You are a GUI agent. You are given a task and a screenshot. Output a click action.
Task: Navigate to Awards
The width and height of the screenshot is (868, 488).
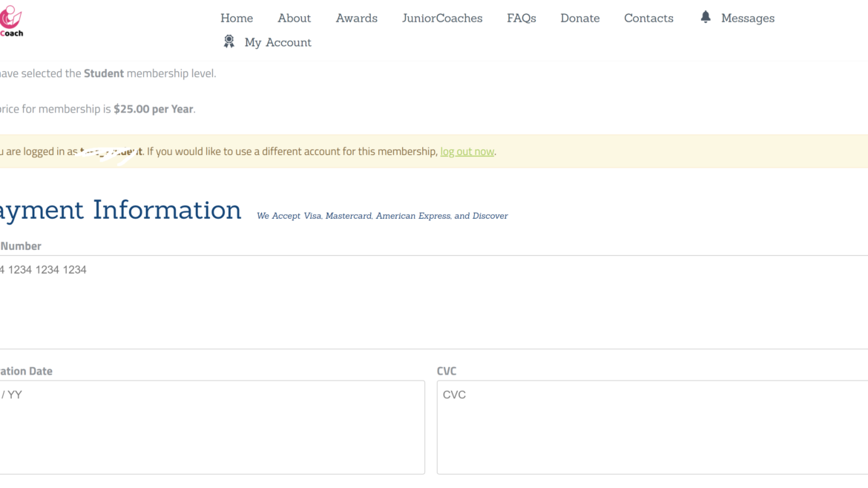pos(356,18)
